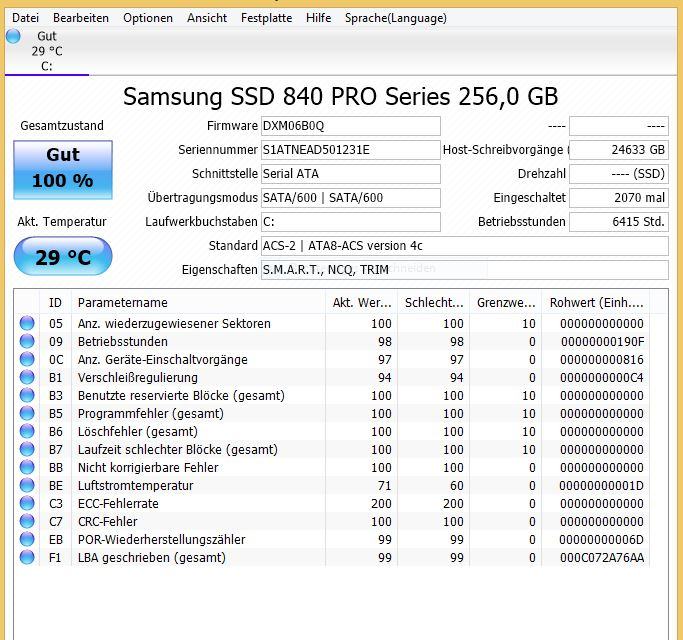Click status orb for row C3 ECC-Fehlerrate
683x640 pixels.
(x=27, y=503)
